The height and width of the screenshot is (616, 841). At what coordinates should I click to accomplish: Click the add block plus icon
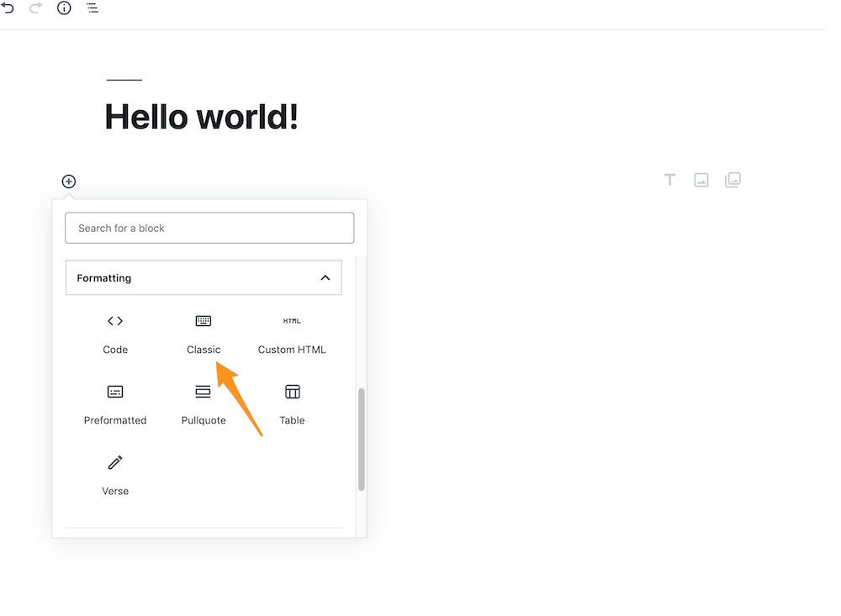[68, 181]
